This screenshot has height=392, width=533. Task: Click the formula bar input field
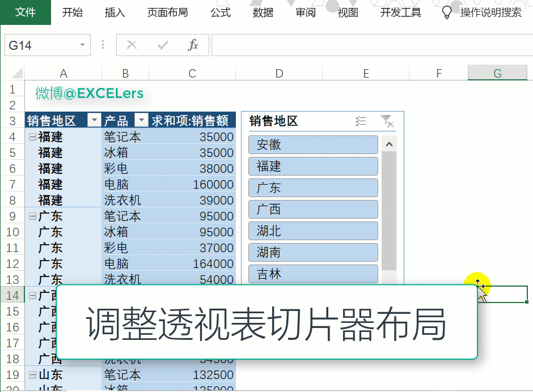click(x=369, y=45)
